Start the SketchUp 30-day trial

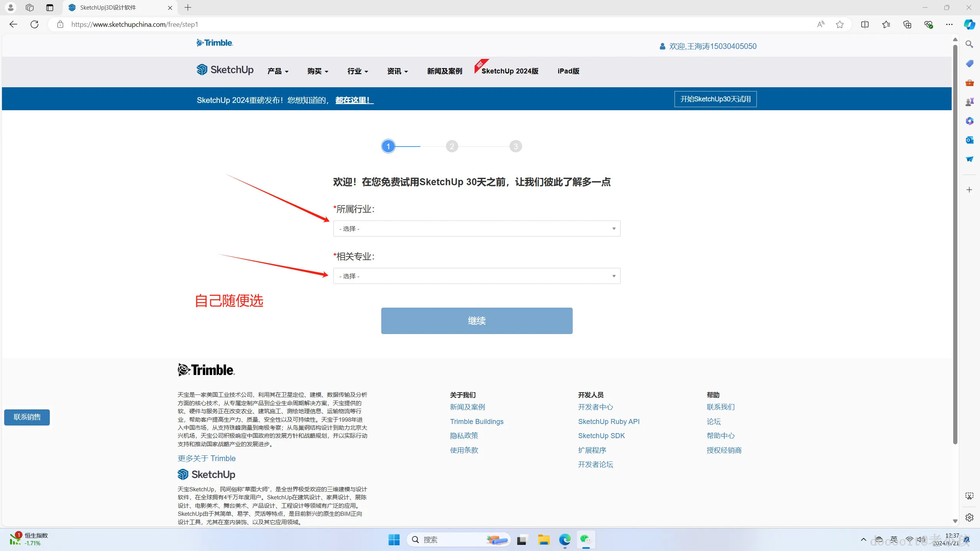coord(715,99)
